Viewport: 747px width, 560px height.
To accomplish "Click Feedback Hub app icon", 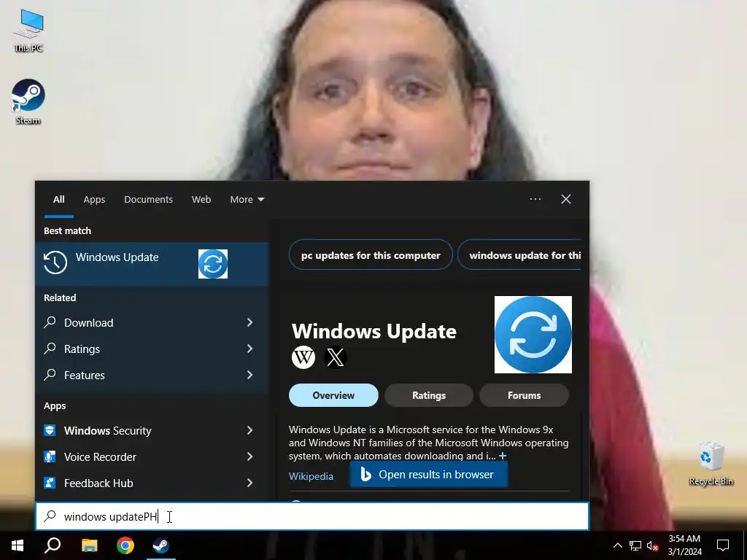I will [50, 483].
